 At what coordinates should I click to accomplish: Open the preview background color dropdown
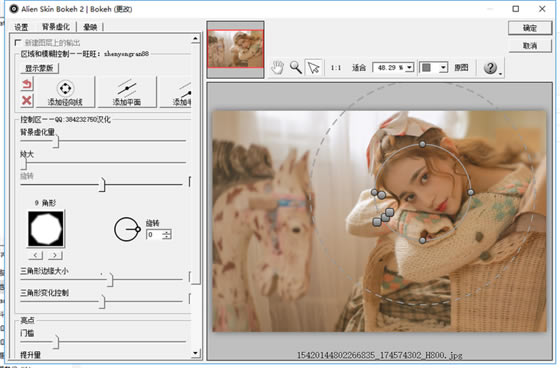click(433, 67)
